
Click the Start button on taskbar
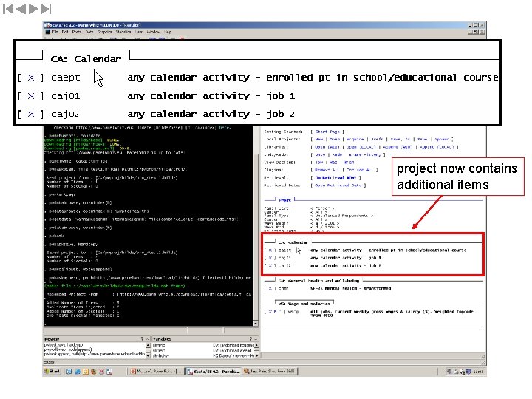(x=52, y=372)
